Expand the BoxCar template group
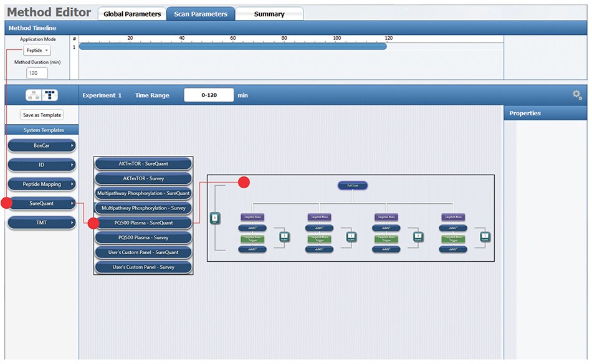Screen dimensions: 592x364 point(42,146)
